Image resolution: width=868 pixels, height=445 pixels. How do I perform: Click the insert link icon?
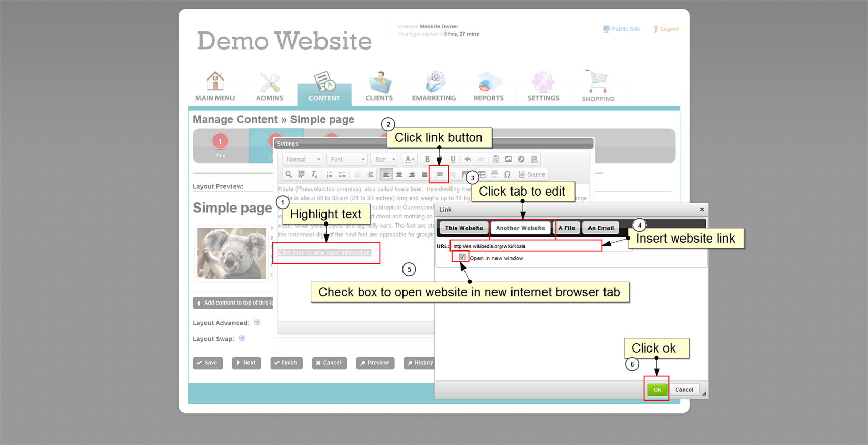(x=439, y=174)
